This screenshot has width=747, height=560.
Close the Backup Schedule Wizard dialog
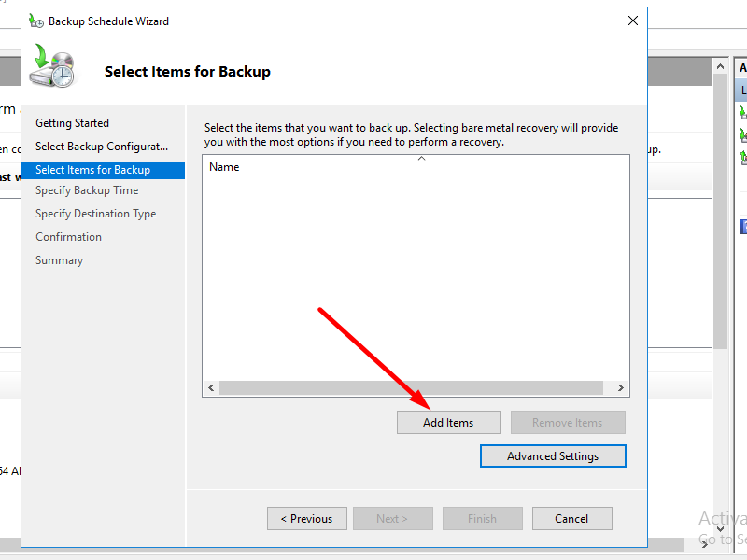632,21
